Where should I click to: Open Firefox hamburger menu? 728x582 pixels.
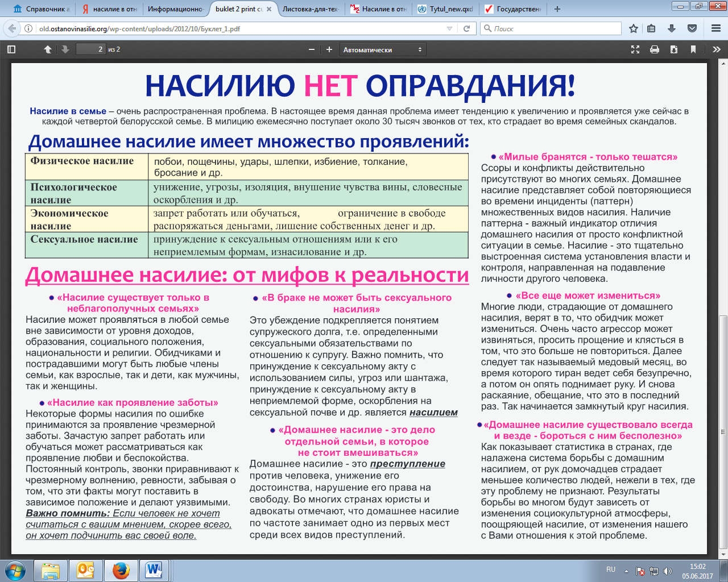point(716,28)
